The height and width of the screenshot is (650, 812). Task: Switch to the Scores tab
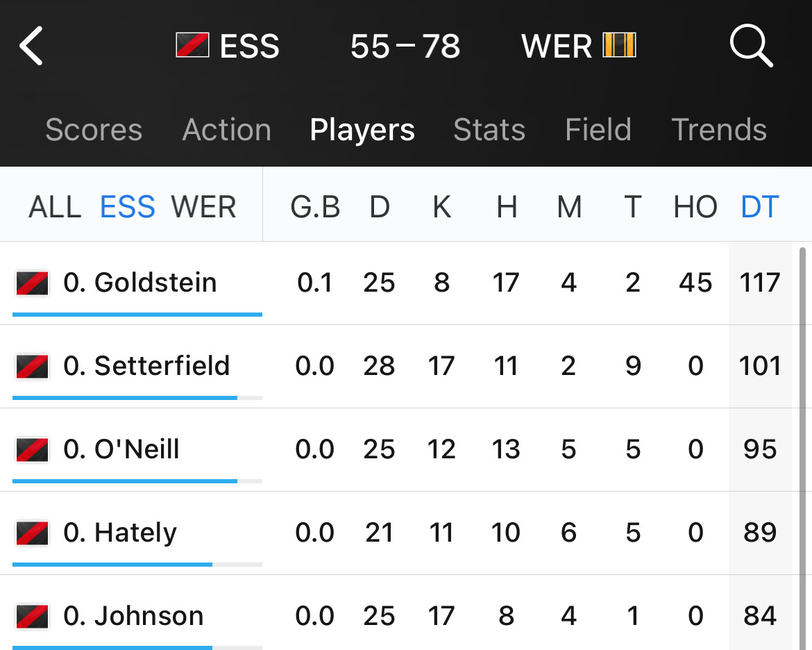[x=94, y=130]
